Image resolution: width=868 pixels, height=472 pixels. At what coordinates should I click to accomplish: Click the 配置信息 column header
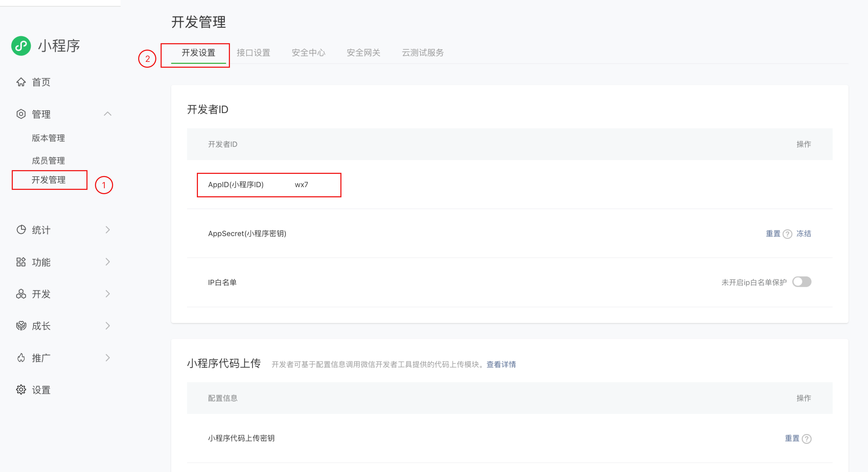(222, 398)
